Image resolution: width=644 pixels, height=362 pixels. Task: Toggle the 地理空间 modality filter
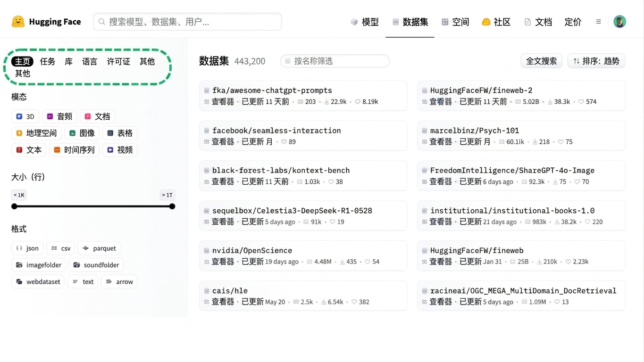click(x=36, y=133)
